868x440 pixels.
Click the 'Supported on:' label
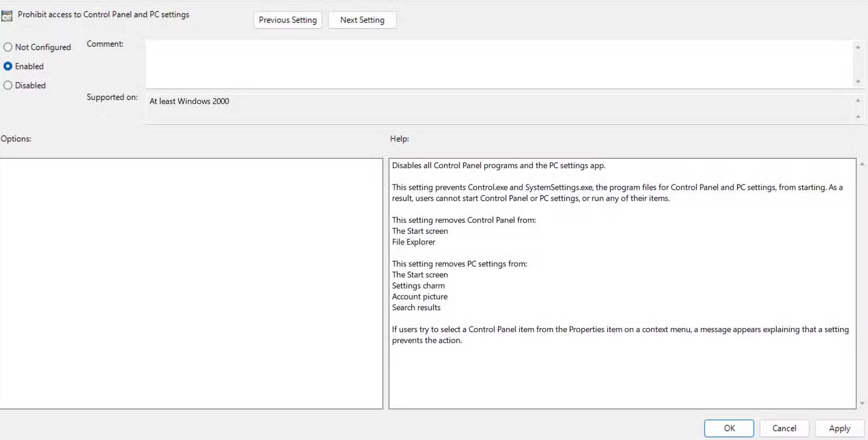coord(112,97)
